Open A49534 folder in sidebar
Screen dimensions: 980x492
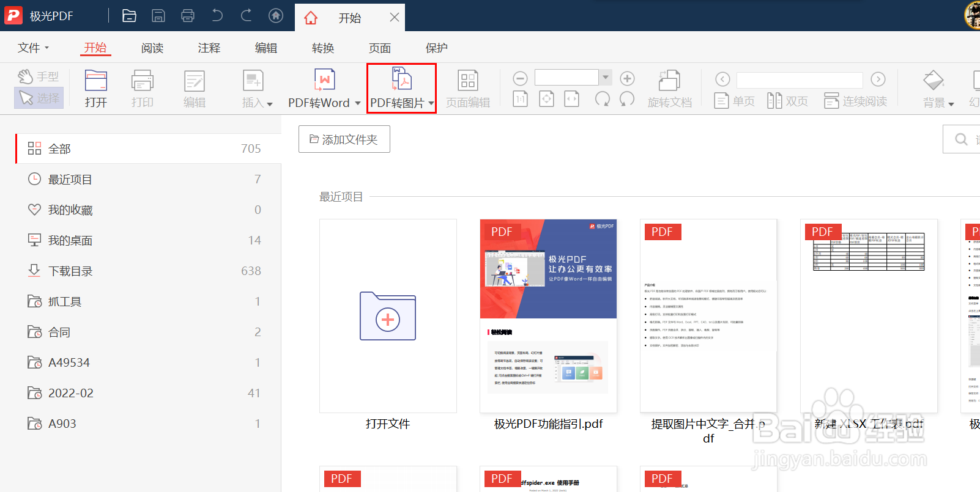148,362
